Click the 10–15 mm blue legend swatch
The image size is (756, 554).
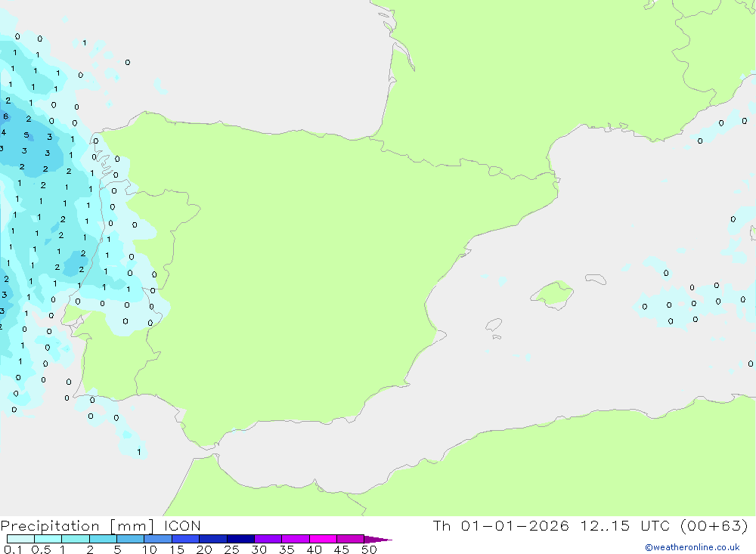158,539
